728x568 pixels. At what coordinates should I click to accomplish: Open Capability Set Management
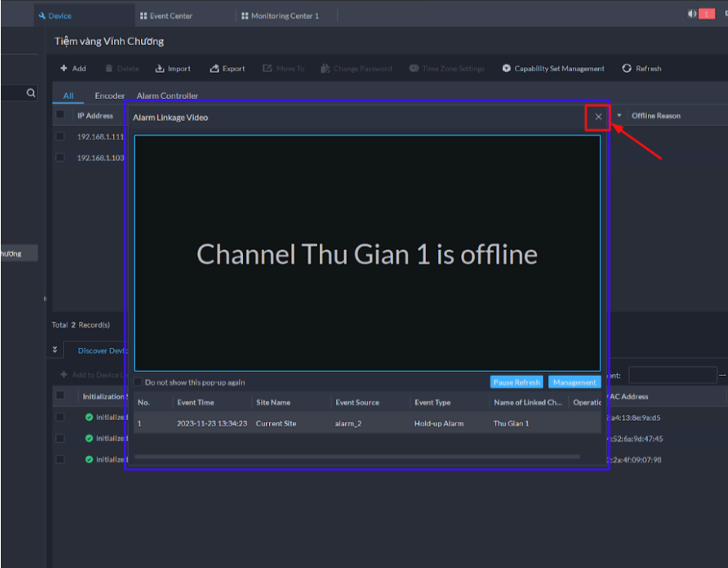[553, 68]
